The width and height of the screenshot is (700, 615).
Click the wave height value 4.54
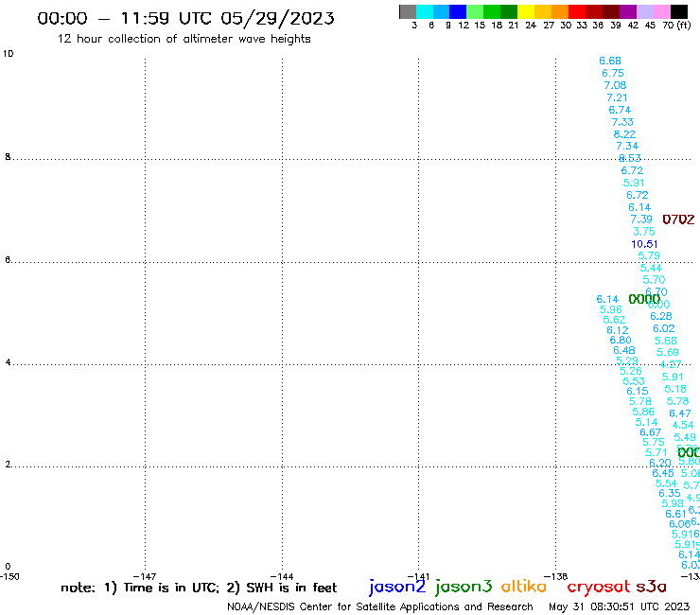coord(683,425)
